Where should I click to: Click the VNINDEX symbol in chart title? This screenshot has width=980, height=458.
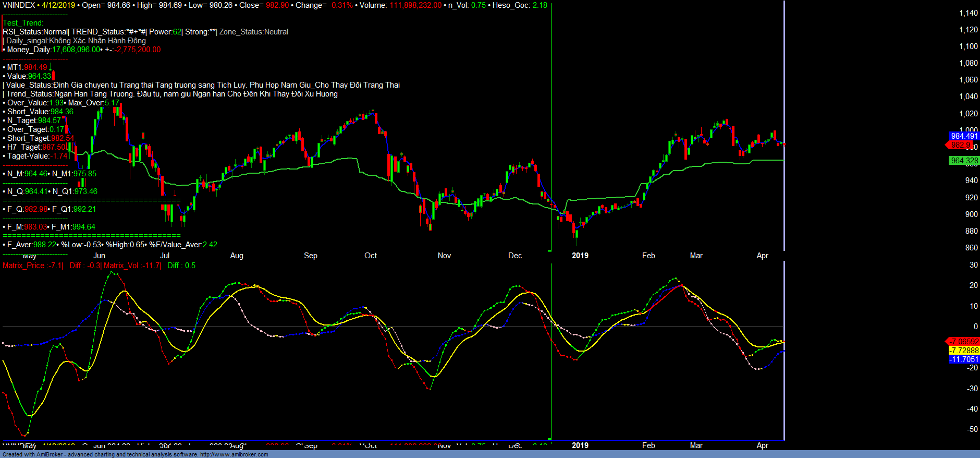click(19, 5)
